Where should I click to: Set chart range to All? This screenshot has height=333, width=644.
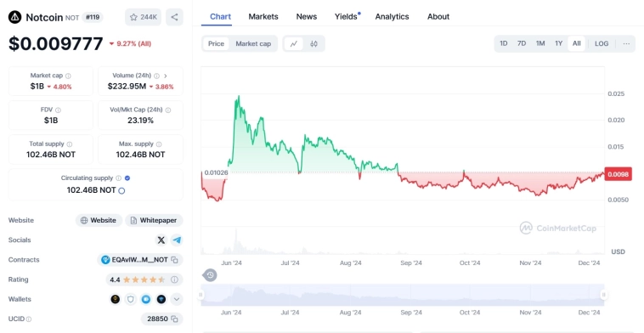(x=577, y=43)
